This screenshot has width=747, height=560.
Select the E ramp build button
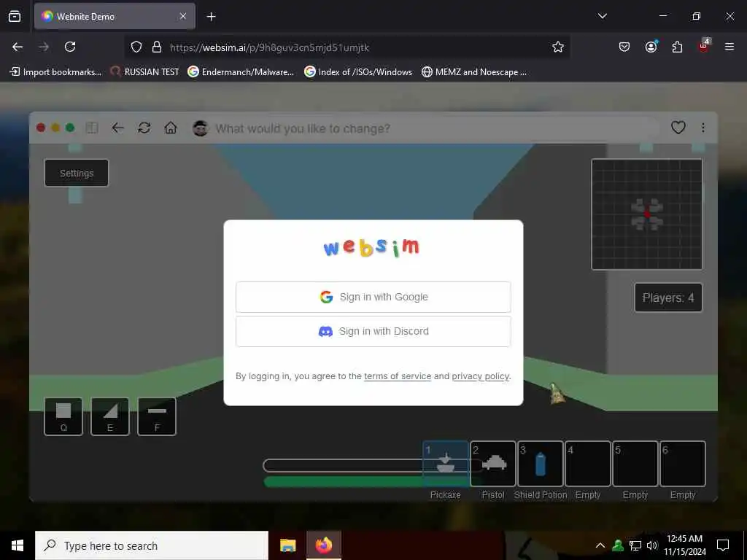pyautogui.click(x=110, y=416)
